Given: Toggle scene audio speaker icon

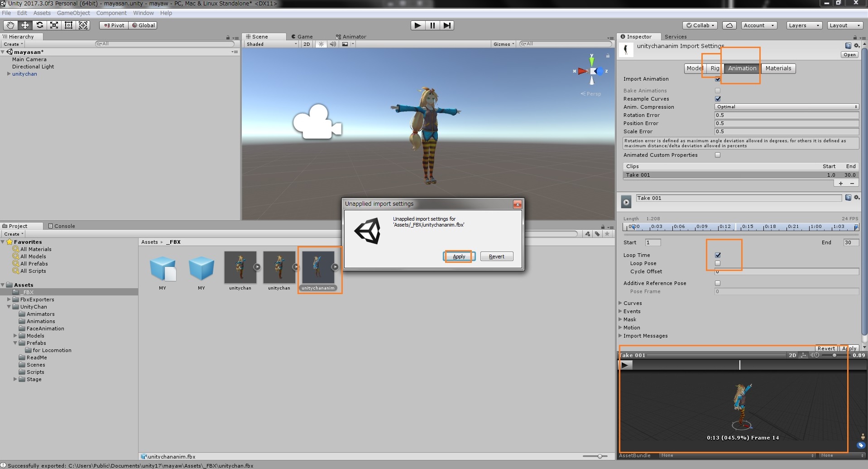Looking at the screenshot, I should coord(333,44).
